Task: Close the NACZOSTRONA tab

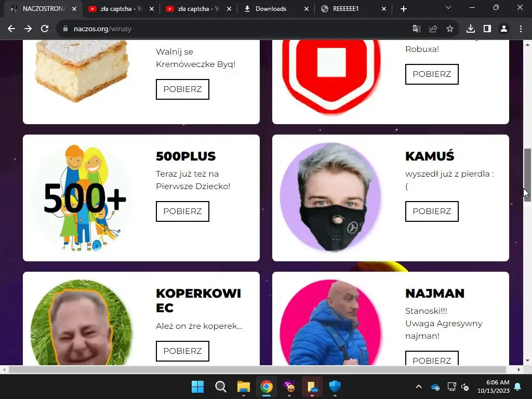Action: click(x=74, y=9)
